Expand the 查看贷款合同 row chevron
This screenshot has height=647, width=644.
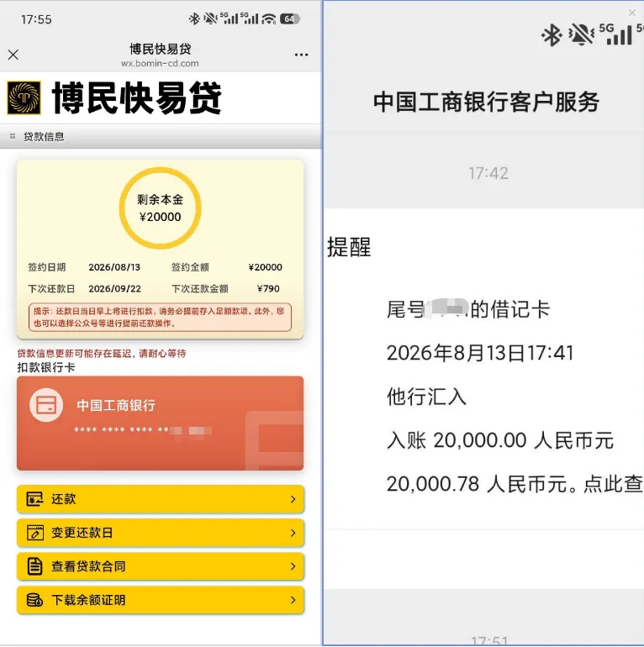click(293, 566)
